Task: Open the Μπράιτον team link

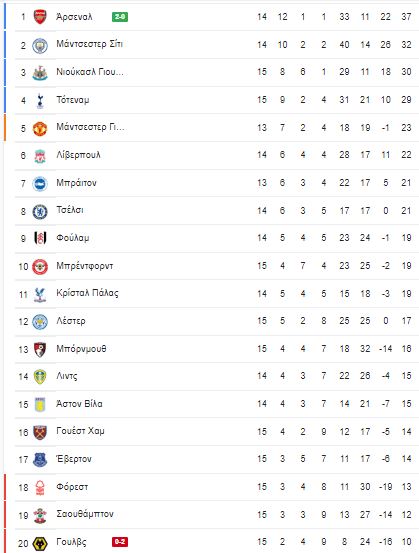Action: pos(76,183)
